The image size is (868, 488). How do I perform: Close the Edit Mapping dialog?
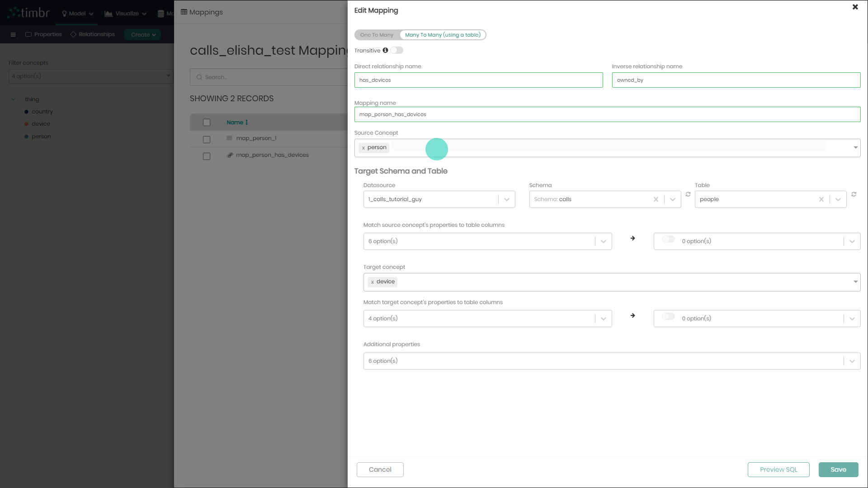click(855, 7)
